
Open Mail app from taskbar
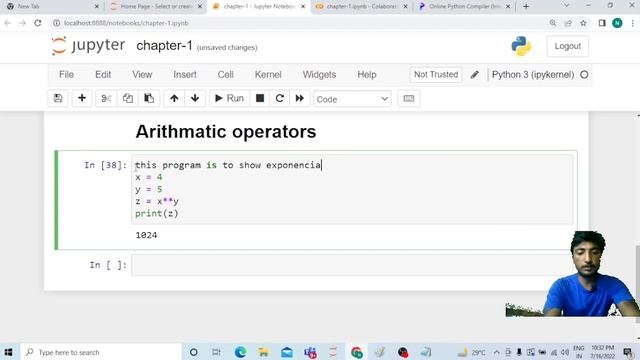click(x=287, y=352)
